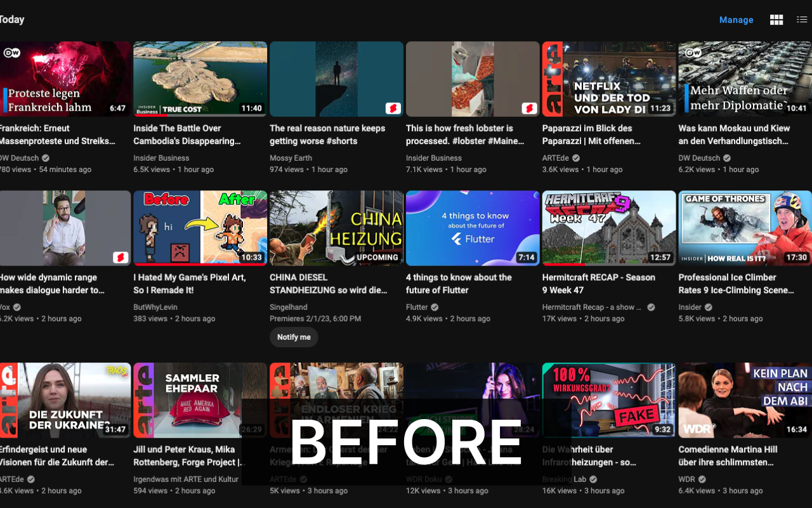Click '6.4K views • 3 hours ago' text
This screenshot has width=812, height=508.
point(721,491)
